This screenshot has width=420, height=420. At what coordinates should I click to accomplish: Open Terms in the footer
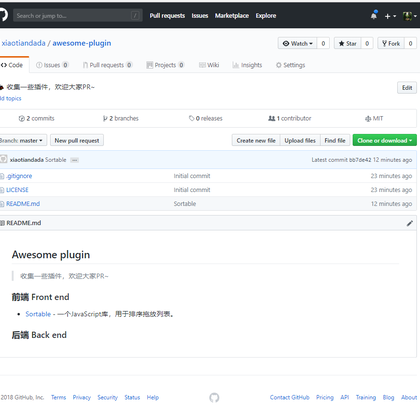[x=58, y=397]
